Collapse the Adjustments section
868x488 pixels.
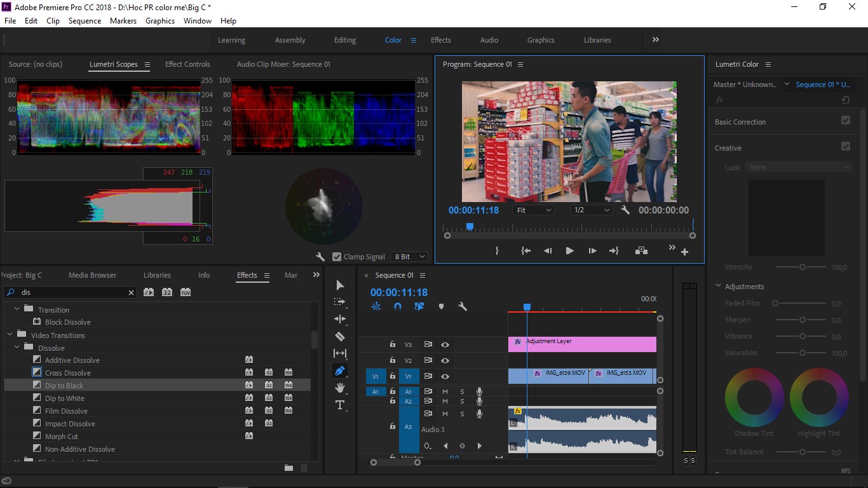pyautogui.click(x=718, y=286)
